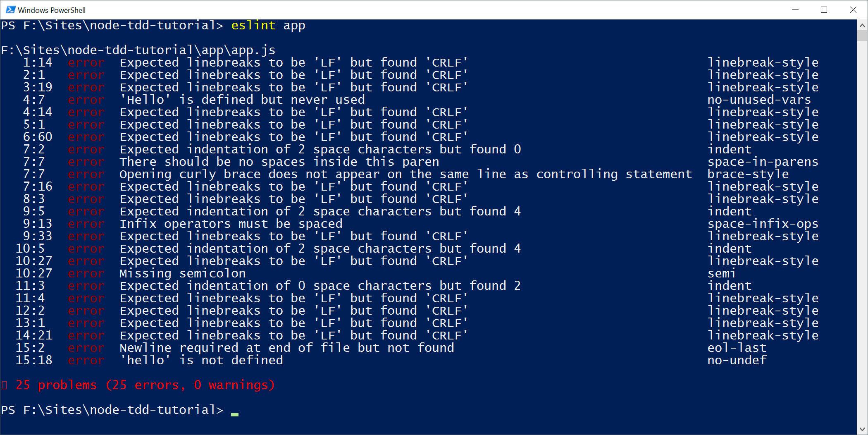Click the scrollbar down arrow
This screenshot has width=868, height=435.
[862, 429]
